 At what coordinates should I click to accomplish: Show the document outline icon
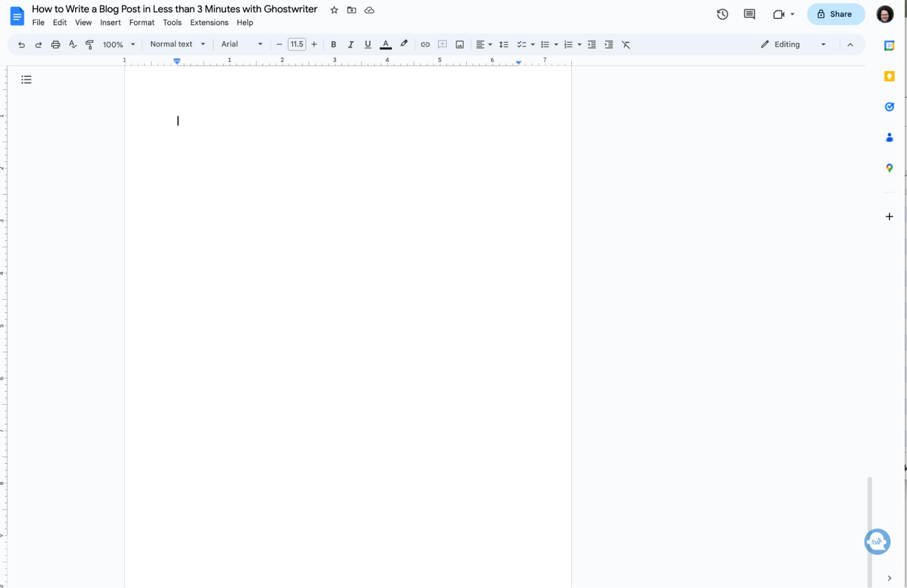coord(26,80)
